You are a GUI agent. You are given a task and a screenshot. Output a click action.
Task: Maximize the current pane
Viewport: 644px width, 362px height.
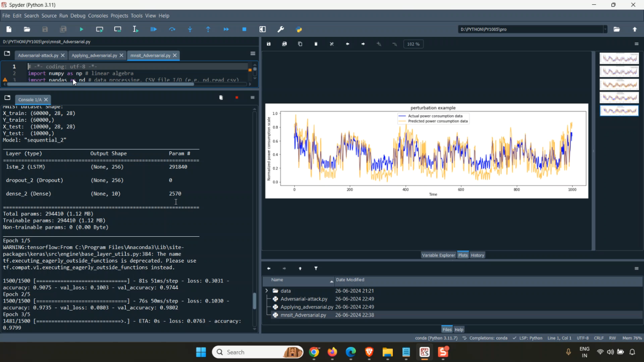[263, 30]
